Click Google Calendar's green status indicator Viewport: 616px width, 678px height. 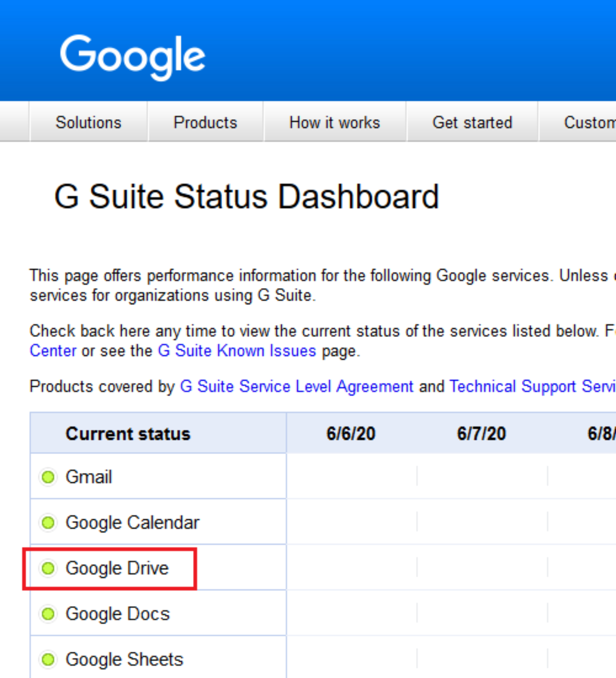[x=48, y=523]
